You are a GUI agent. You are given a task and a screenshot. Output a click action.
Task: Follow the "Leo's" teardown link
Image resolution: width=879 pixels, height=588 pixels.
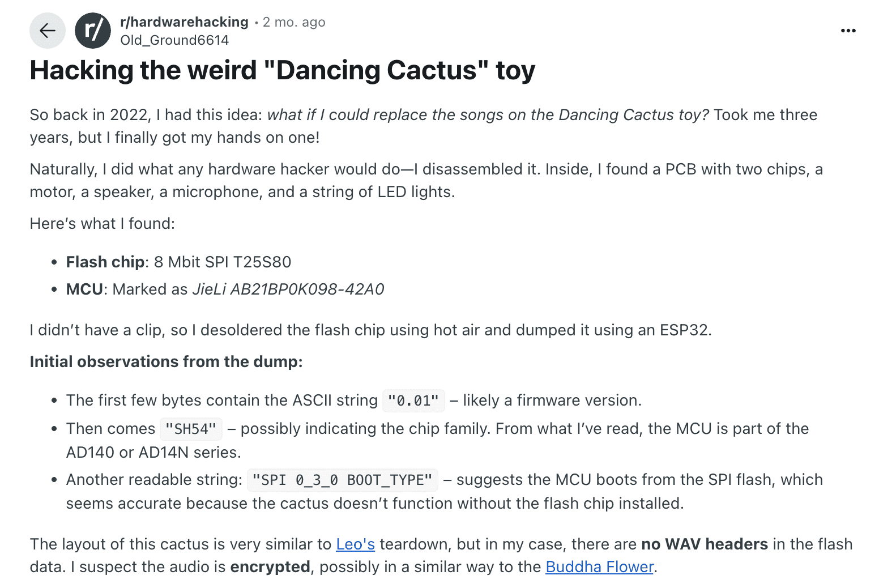coord(355,544)
